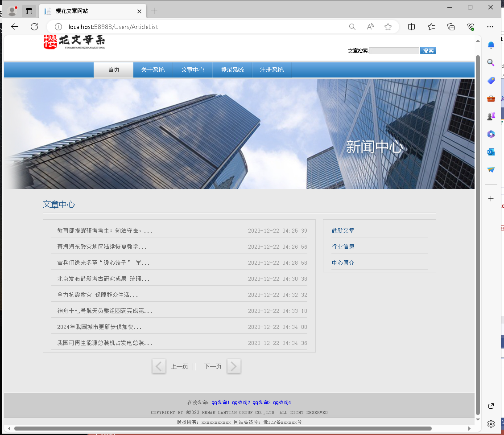Open the QQ咨询1 consultation link

(x=220, y=402)
